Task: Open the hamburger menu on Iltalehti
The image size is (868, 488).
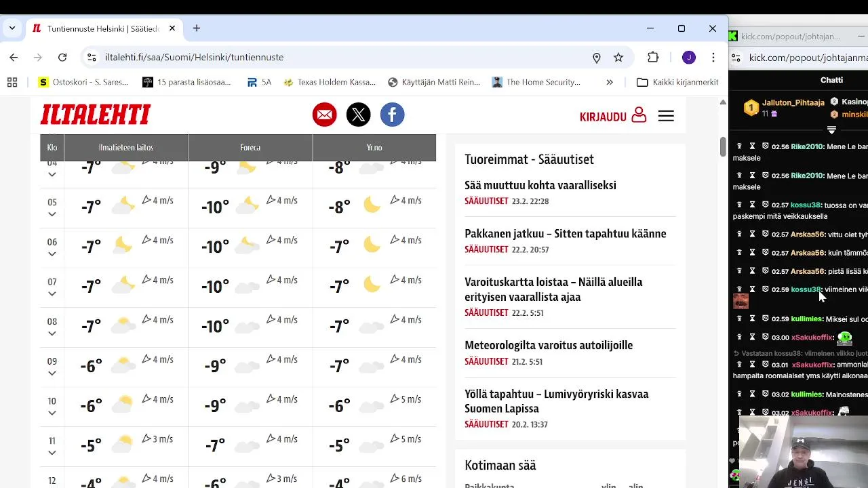Action: [666, 116]
